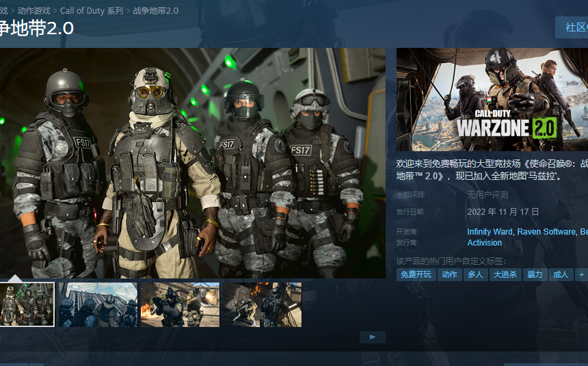588x366 pixels.
Task: Open the Call of Duty 系列 breadcrumb
Action: (92, 10)
